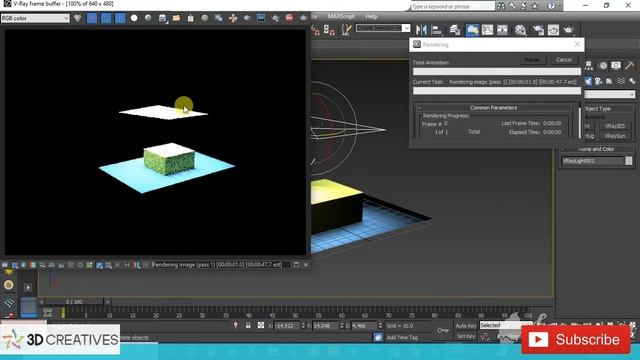Screen dimensions: 640x360
Task: Select the Align tool
Action: point(437,30)
